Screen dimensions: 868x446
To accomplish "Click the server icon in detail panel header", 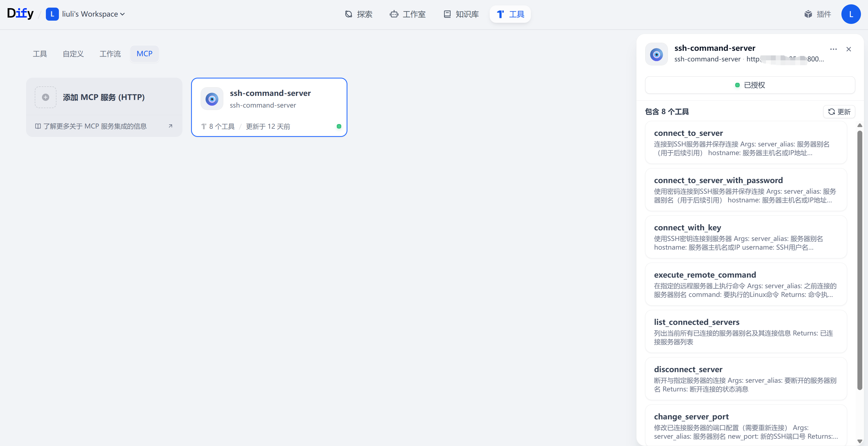I will click(x=656, y=54).
